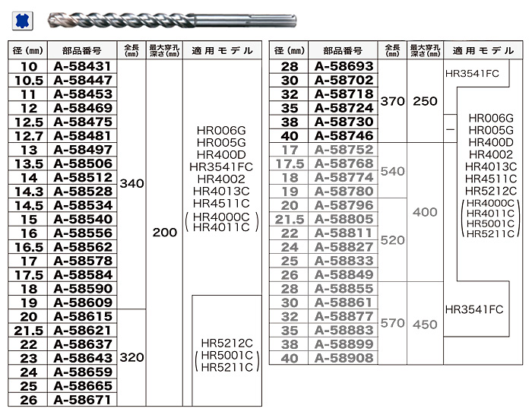532x418 pixels.
Task: Select part number A-58528
Action: (83, 192)
